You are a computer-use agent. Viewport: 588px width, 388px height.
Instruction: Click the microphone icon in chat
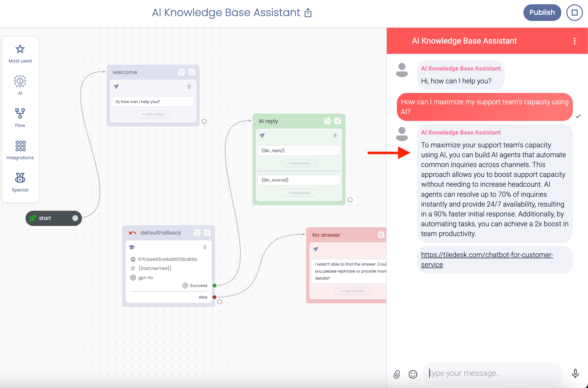coord(575,374)
